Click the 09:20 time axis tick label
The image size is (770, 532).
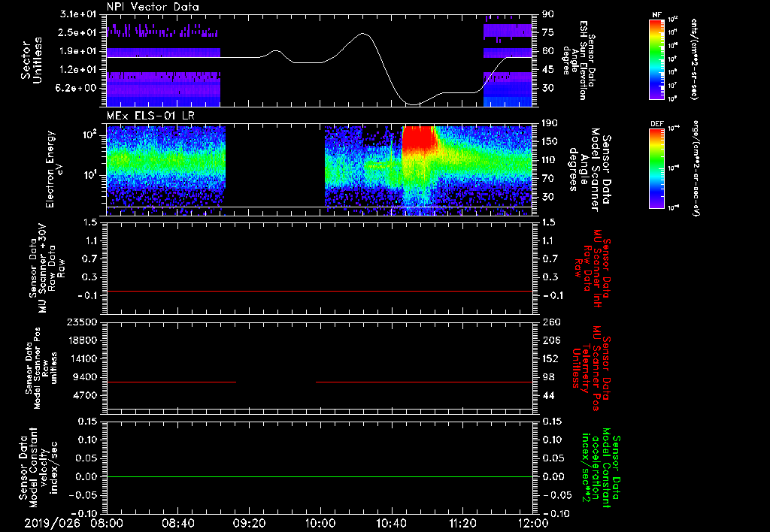coord(249,524)
